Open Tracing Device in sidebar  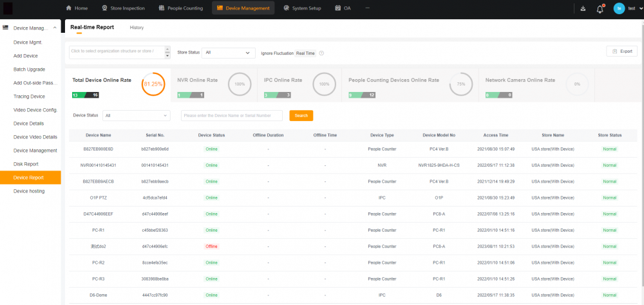click(29, 97)
